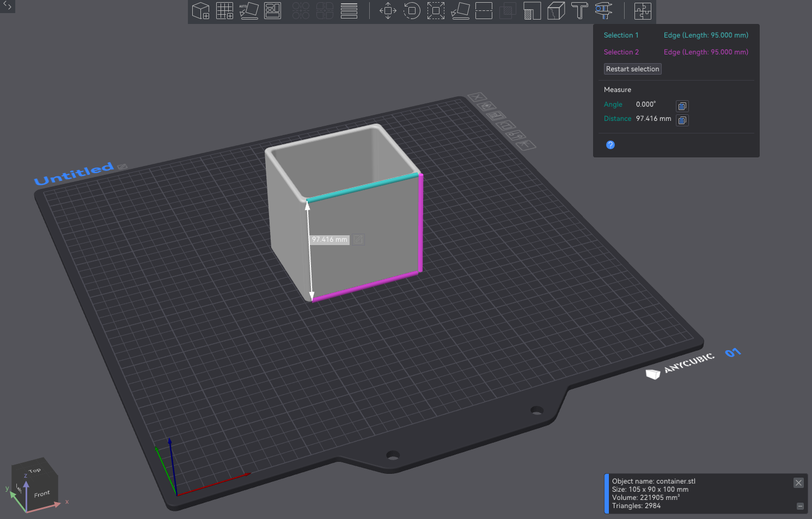Click the plate's arrange icon
The height and width of the screenshot is (519, 812).
coord(496,115)
